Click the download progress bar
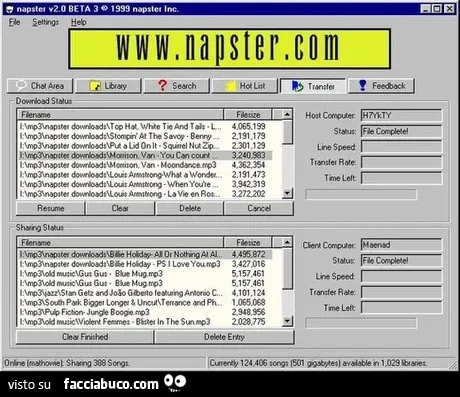Screen dimensions: 460x397 361,194
